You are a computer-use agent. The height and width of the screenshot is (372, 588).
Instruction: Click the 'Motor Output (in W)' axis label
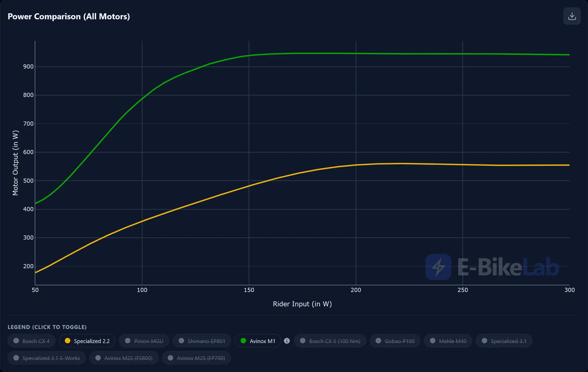tap(15, 163)
